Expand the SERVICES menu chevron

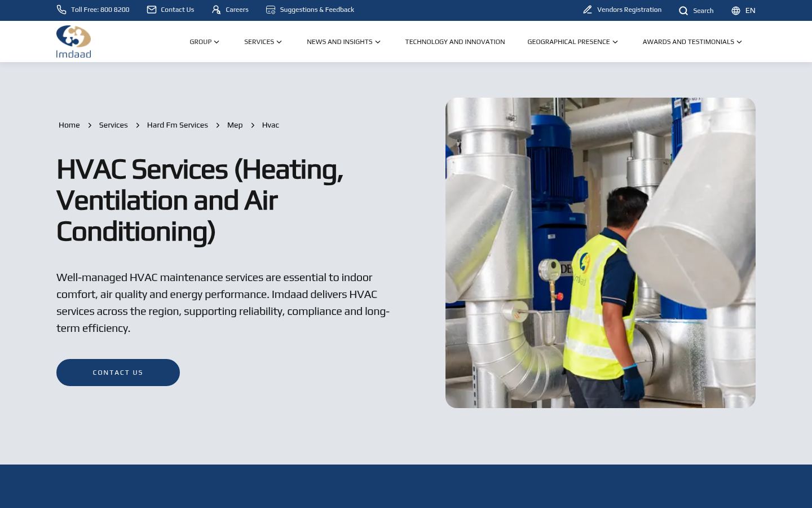(x=279, y=42)
